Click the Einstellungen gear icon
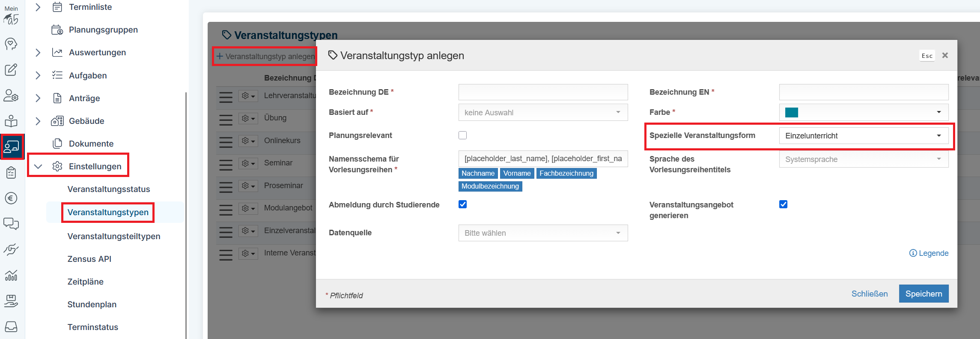980x339 pixels. (57, 166)
